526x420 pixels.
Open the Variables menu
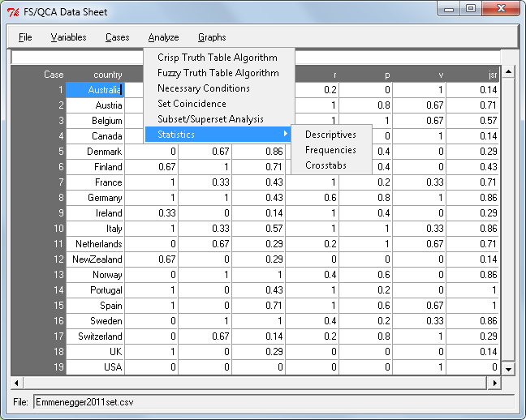(68, 37)
